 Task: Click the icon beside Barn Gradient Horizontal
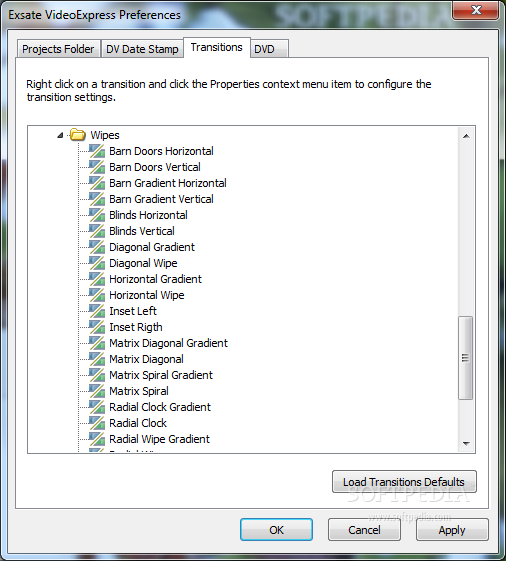coord(97,183)
